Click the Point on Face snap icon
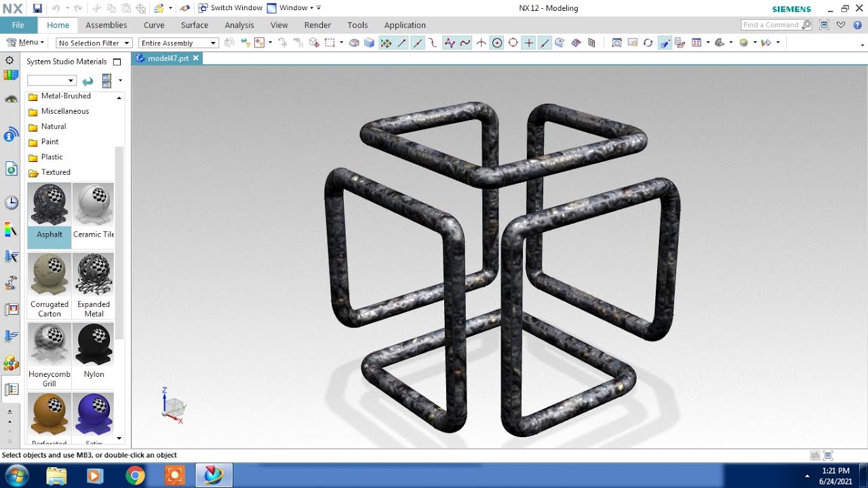Viewport: 868px width, 488px height. pos(560,43)
